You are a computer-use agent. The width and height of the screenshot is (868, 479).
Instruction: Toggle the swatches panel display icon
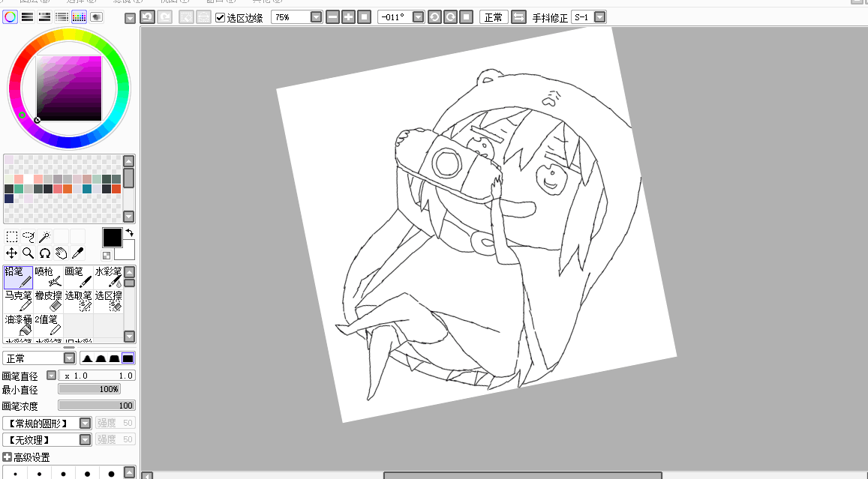click(80, 17)
